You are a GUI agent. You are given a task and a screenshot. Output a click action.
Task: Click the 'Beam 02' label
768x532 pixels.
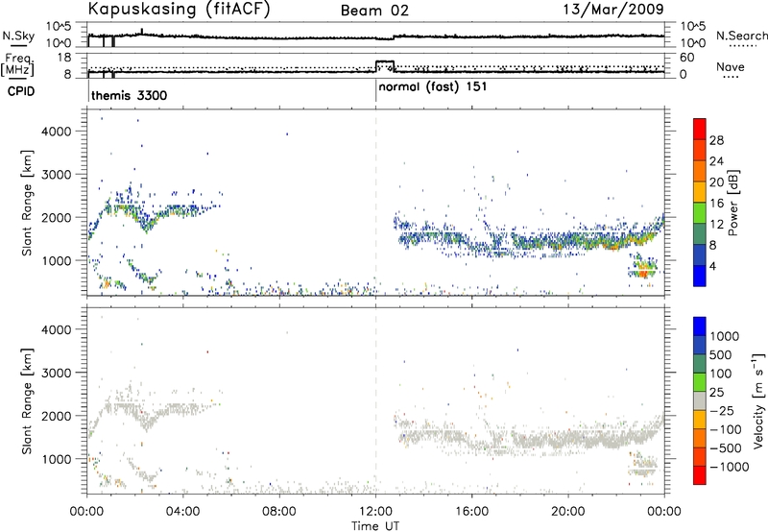374,11
